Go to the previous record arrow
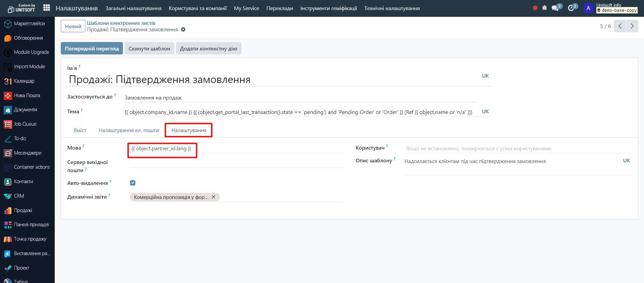This screenshot has height=283, width=644. point(620,26)
